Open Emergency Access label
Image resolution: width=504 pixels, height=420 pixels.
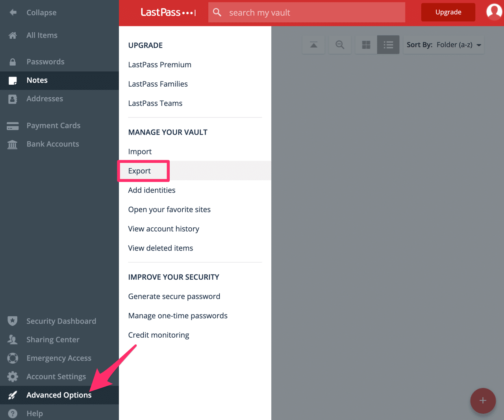59,358
